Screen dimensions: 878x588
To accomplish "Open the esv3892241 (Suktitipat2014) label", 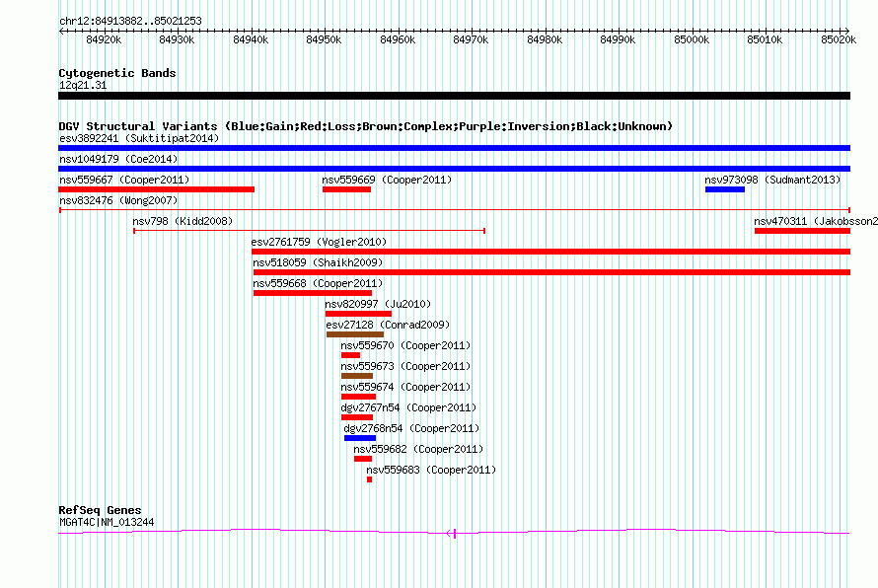I will (139, 138).
